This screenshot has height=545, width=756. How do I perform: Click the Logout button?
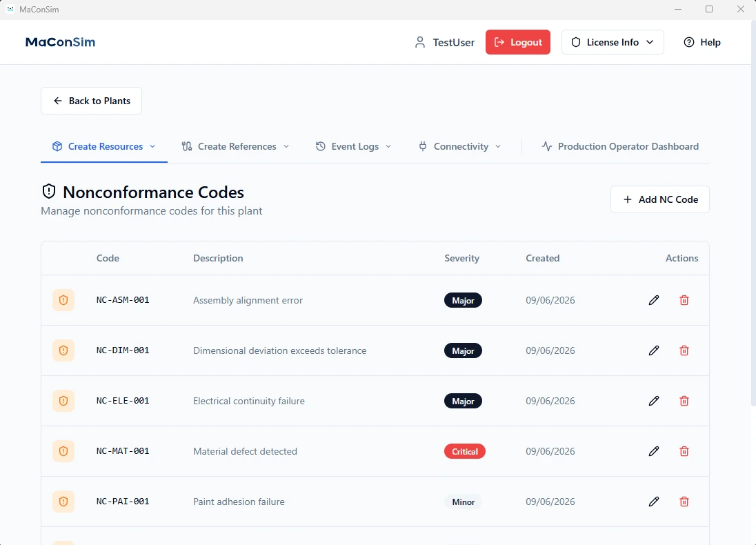pyautogui.click(x=518, y=43)
